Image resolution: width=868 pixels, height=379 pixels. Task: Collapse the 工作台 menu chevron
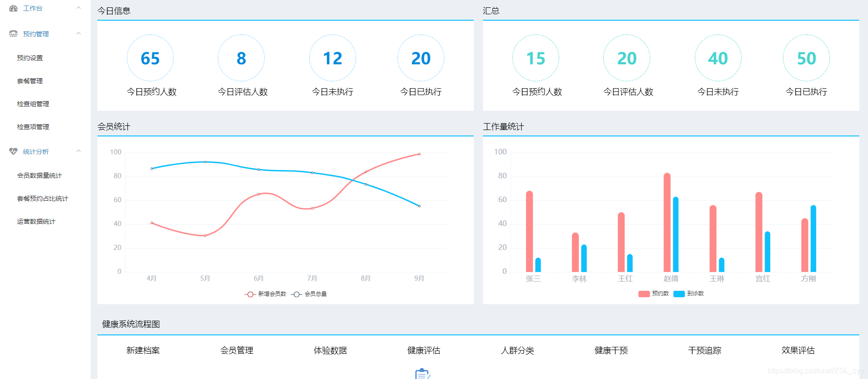pyautogui.click(x=79, y=8)
